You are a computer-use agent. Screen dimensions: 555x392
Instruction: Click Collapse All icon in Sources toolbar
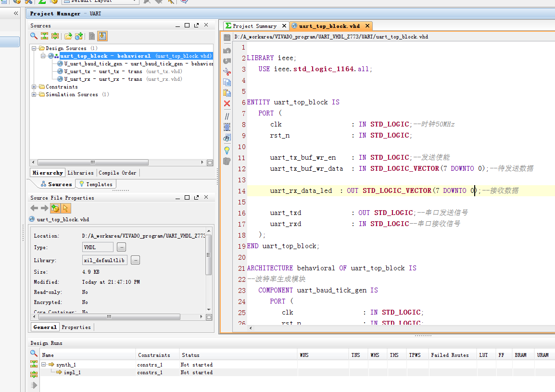(x=44, y=36)
